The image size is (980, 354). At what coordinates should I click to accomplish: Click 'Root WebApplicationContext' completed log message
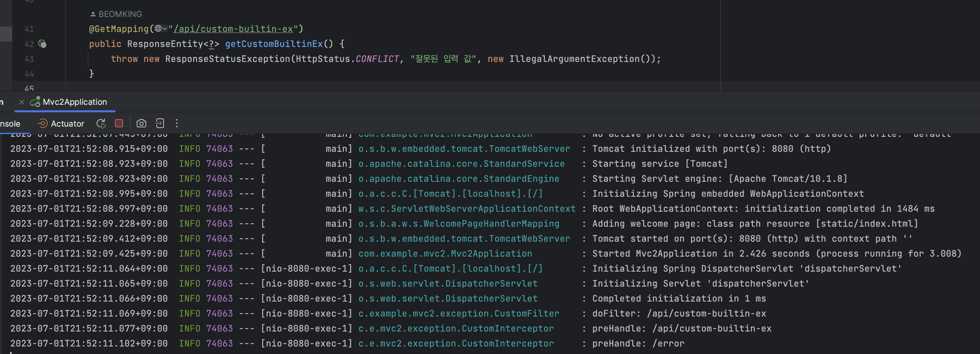[x=763, y=209]
